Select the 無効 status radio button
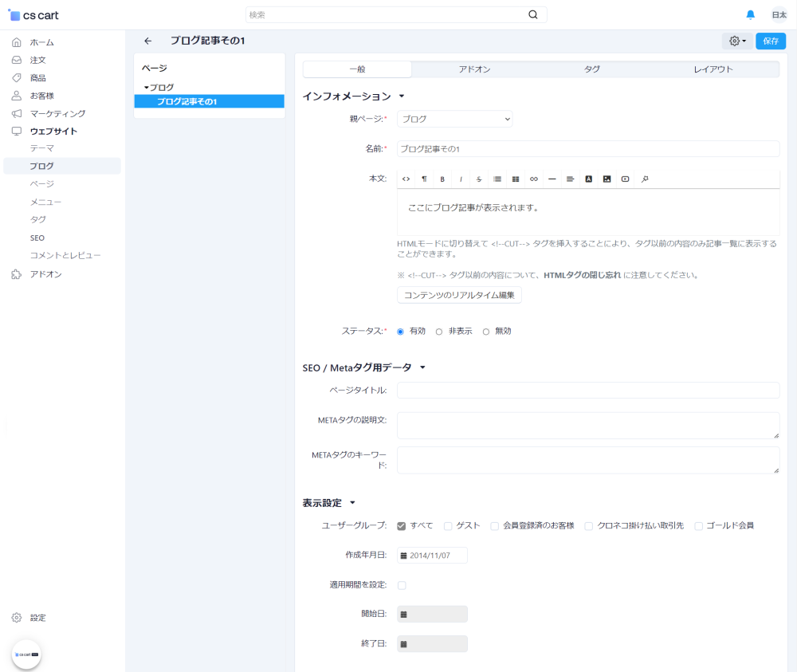 click(486, 332)
